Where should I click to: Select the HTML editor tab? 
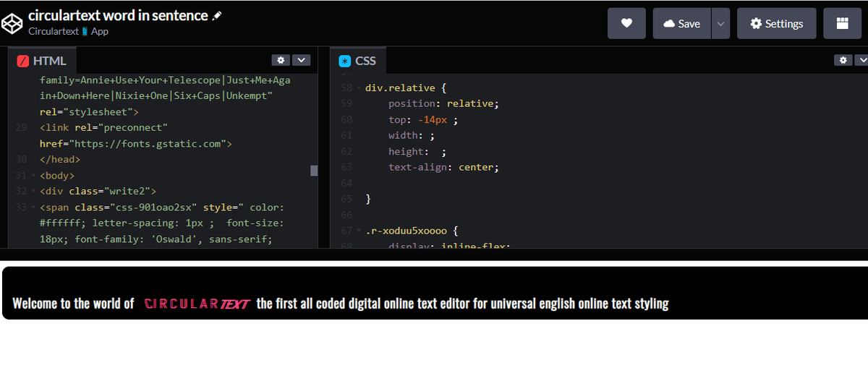42,61
